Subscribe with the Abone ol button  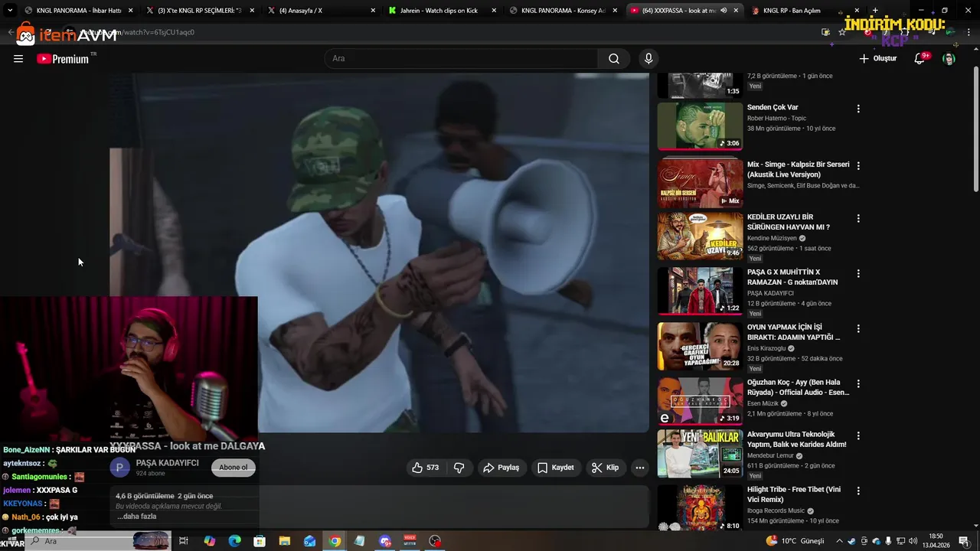pyautogui.click(x=234, y=468)
